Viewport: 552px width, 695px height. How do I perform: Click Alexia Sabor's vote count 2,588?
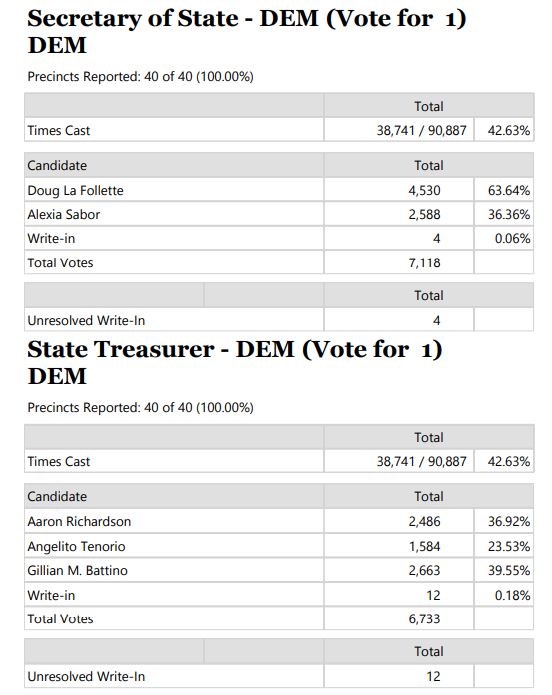[x=424, y=215]
